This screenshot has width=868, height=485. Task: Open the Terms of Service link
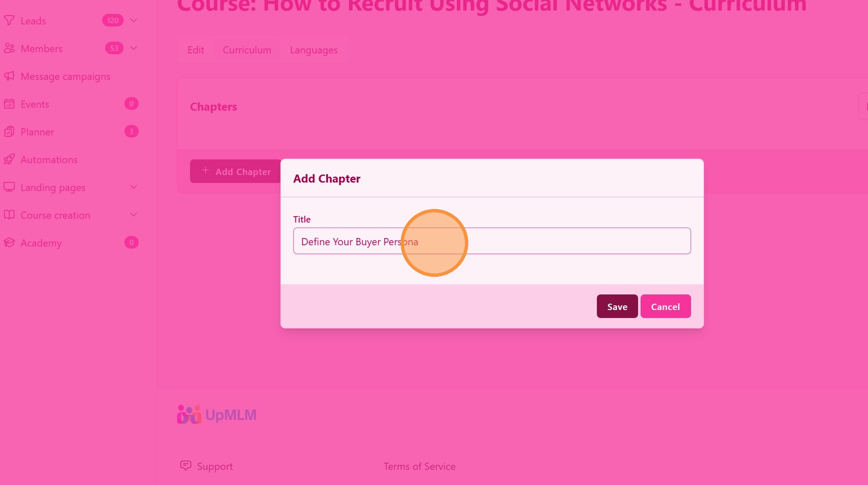(x=419, y=466)
